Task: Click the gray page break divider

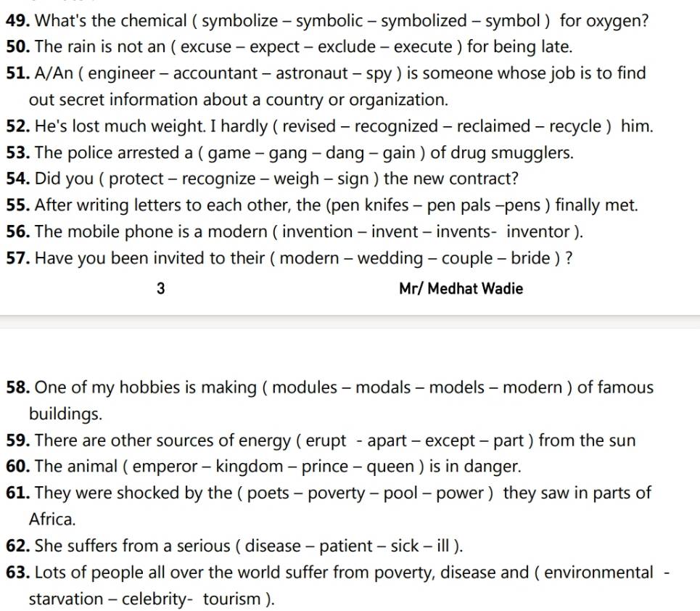Action: 350,321
